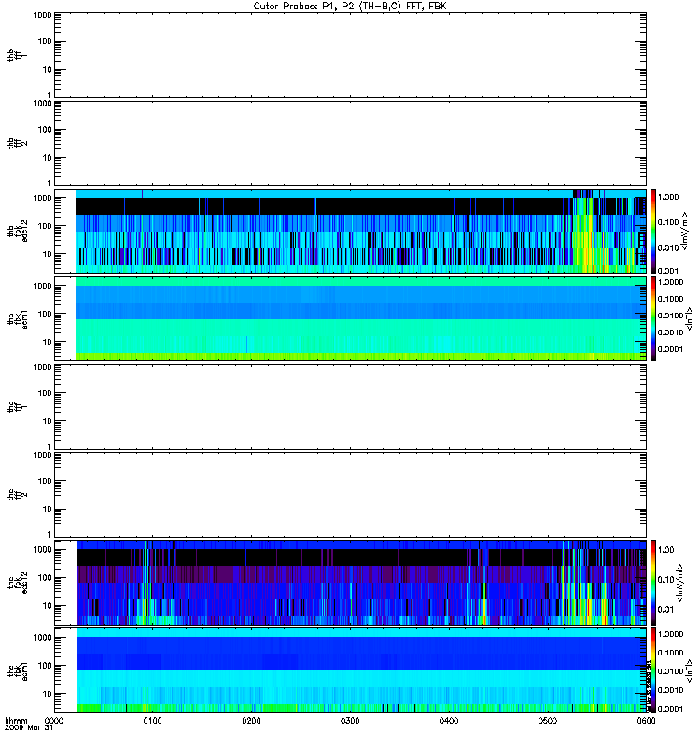Click the 'thc fff 1' panel axis label
Screen dimensions: 700x747
18,407
